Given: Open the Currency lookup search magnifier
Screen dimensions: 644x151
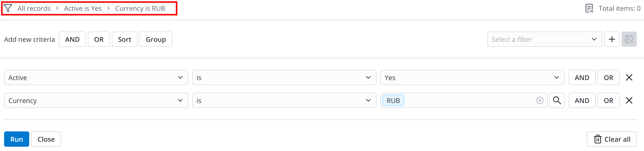Looking at the screenshot, I should click(x=557, y=100).
